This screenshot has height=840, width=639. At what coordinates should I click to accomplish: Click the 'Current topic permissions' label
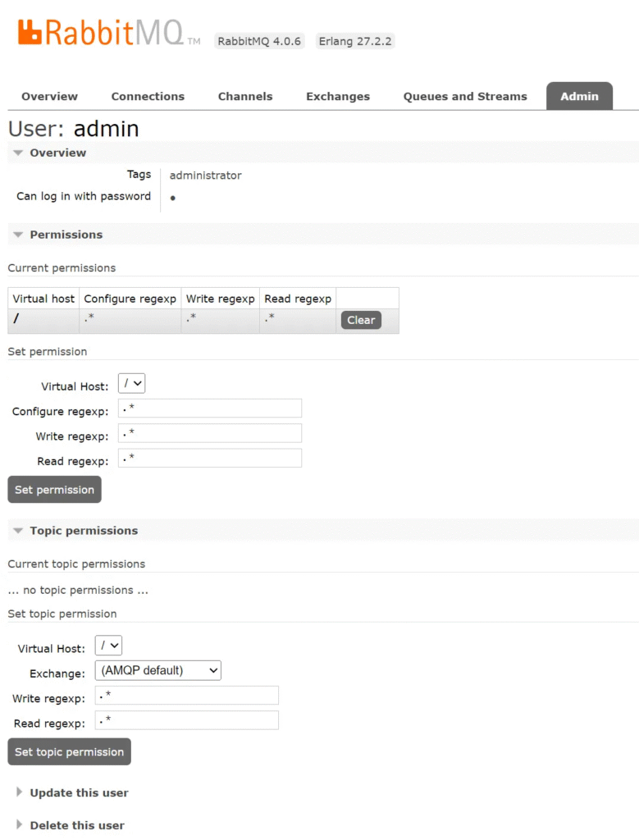click(x=76, y=564)
